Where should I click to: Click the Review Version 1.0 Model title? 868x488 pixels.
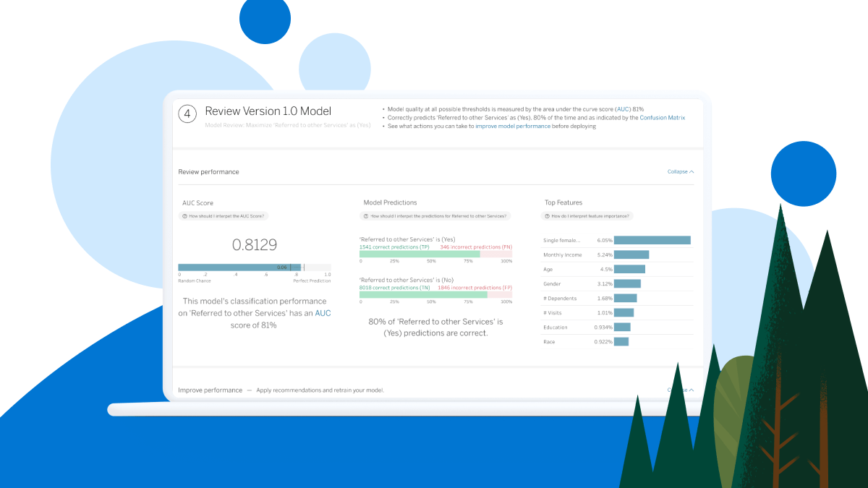[x=268, y=111]
